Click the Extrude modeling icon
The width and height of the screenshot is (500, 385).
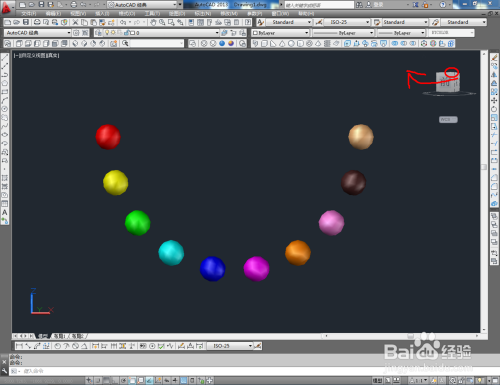pos(347,44)
